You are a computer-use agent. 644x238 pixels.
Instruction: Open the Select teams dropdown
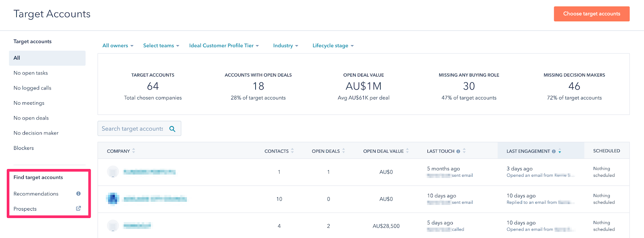(x=161, y=46)
